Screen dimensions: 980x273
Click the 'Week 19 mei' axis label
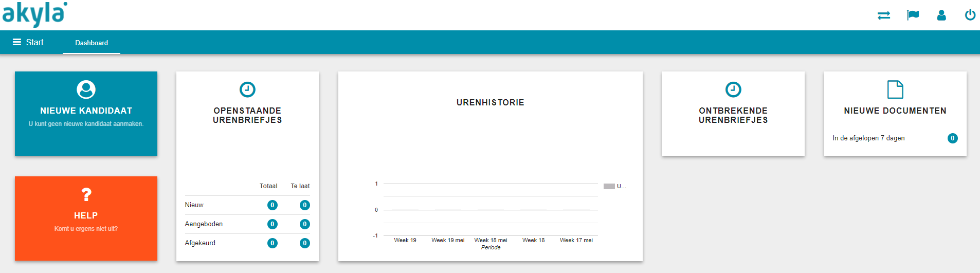click(x=448, y=240)
